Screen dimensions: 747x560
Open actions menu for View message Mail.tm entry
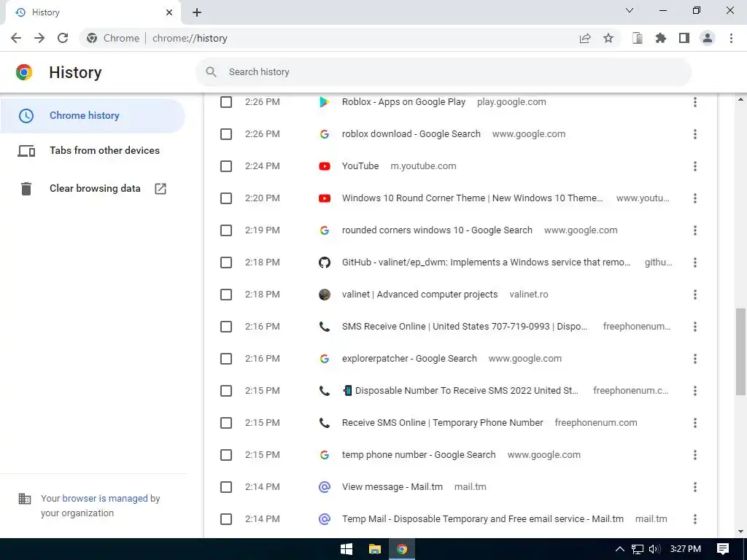[x=695, y=487]
